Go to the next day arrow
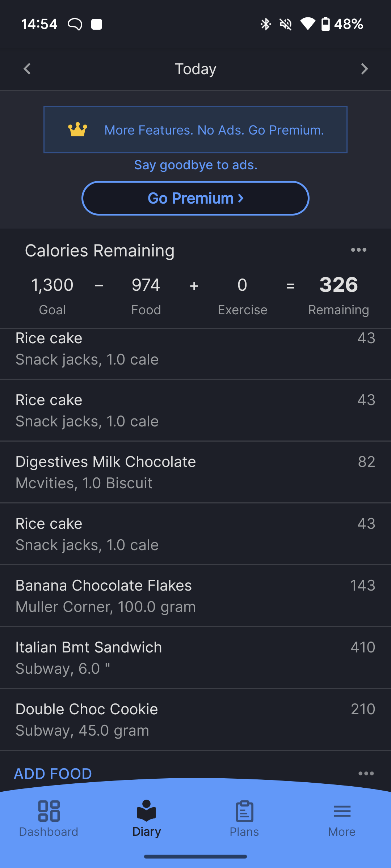This screenshot has height=868, width=391. click(364, 69)
